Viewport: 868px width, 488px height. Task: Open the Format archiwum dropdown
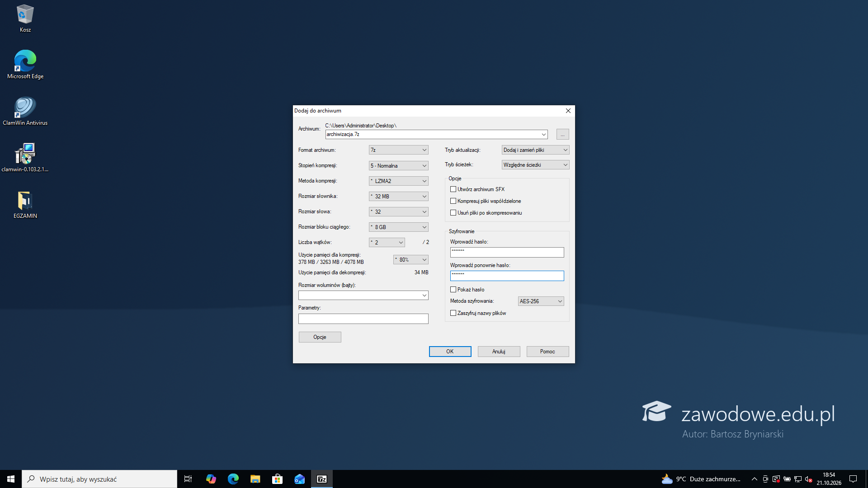[x=398, y=150]
